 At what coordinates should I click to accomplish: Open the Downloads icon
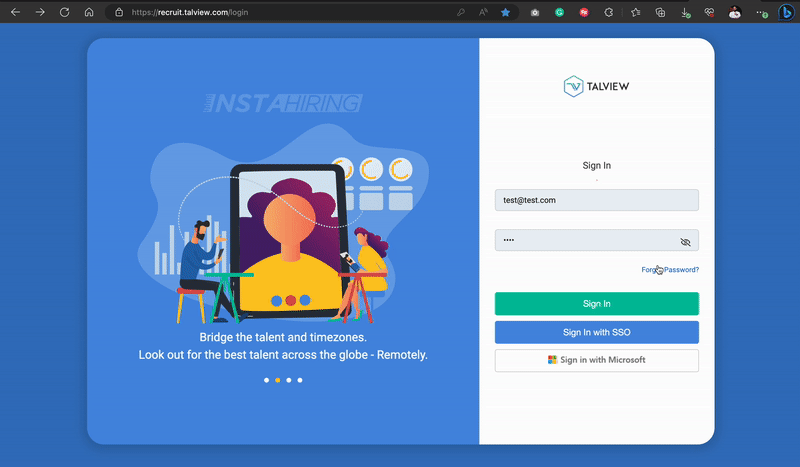click(x=686, y=13)
